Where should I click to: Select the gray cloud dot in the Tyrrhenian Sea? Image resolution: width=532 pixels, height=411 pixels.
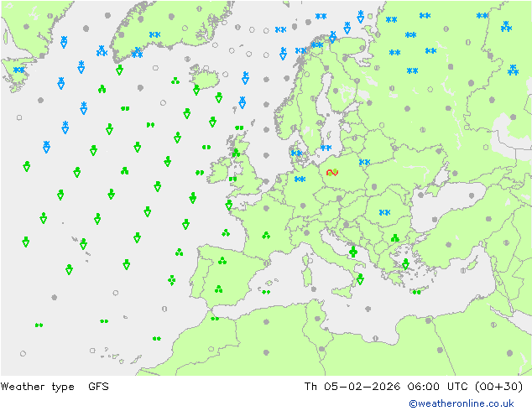[x=314, y=289]
